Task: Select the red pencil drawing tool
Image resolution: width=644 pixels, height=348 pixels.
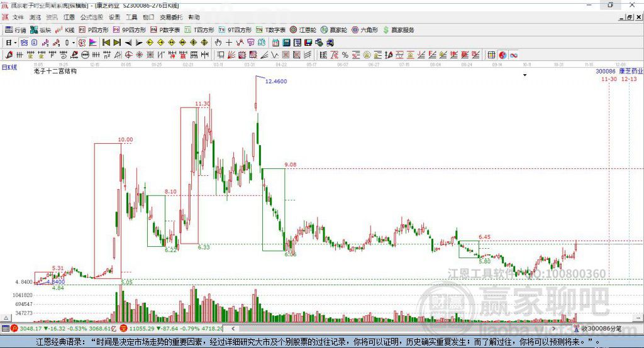Action: pyautogui.click(x=9, y=55)
